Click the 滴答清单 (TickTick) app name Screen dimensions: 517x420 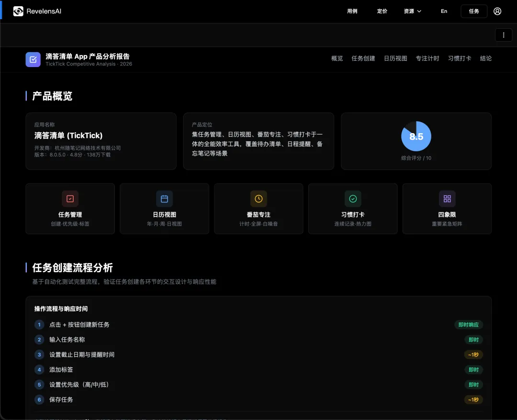point(68,135)
